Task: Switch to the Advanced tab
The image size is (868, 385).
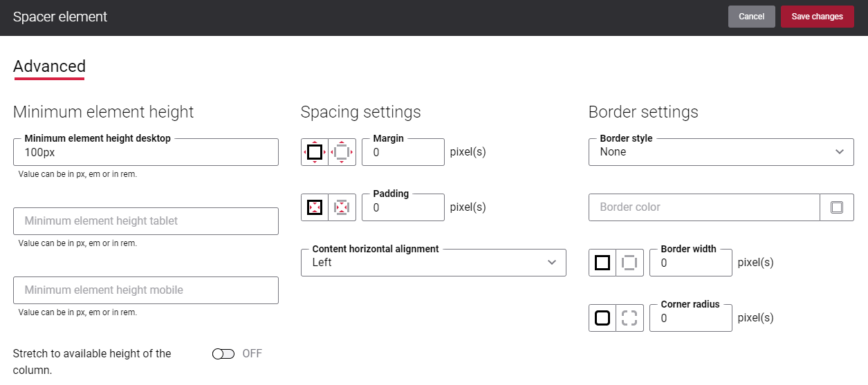Action: point(49,66)
